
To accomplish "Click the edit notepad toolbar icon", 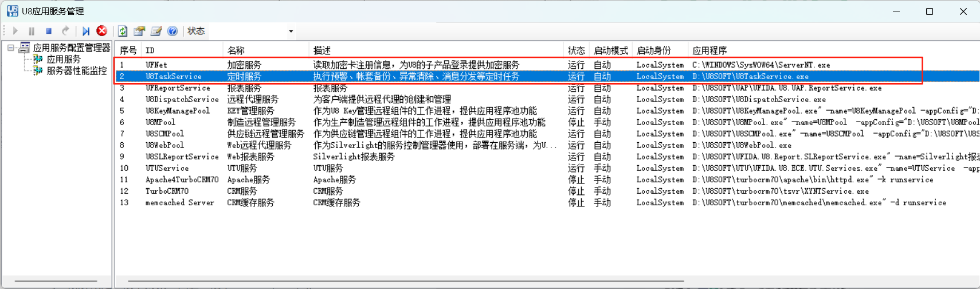I will click(156, 31).
